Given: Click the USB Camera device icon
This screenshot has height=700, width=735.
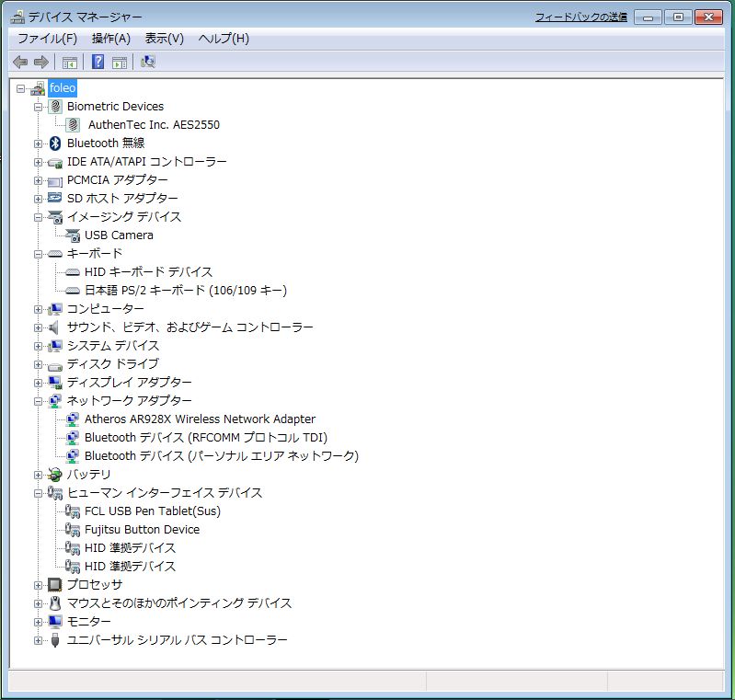Looking at the screenshot, I should [73, 235].
